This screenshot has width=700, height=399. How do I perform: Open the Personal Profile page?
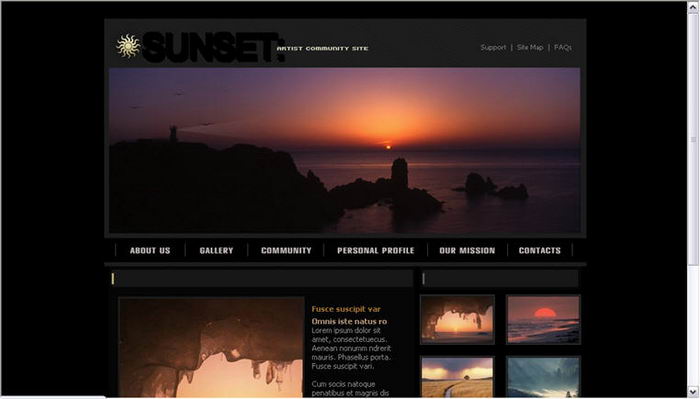tap(375, 250)
